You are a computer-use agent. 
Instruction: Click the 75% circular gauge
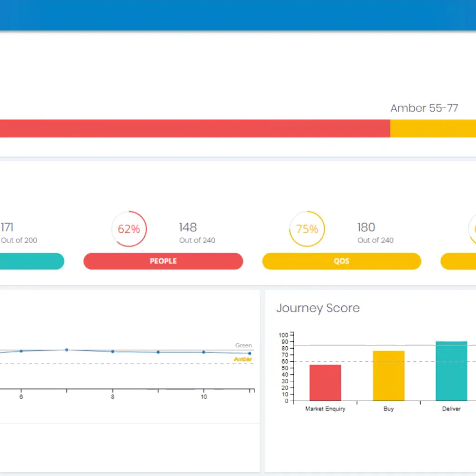pos(307,229)
